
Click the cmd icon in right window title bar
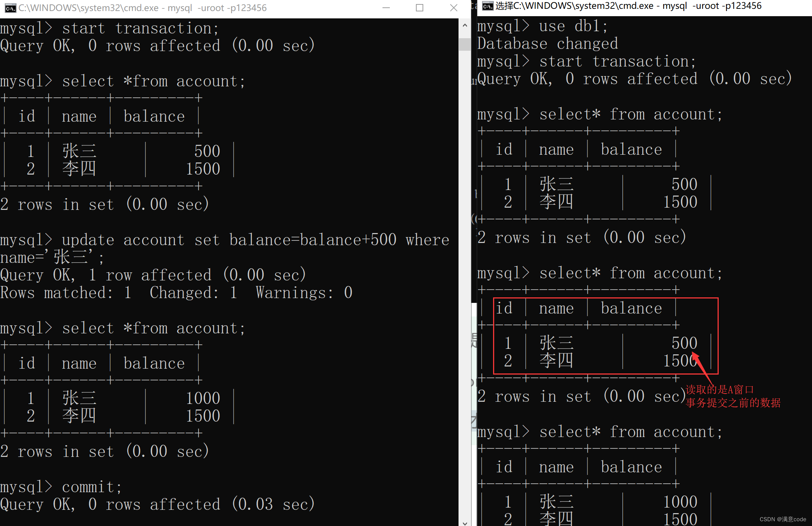488,6
